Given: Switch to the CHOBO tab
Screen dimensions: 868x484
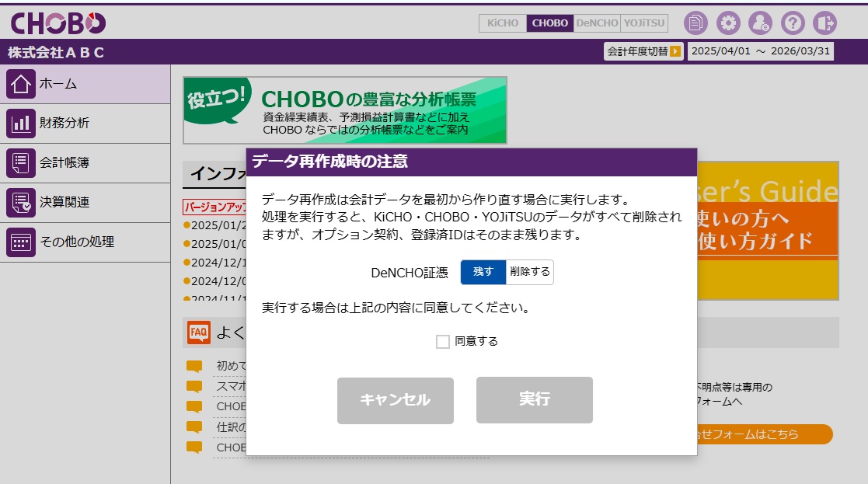Looking at the screenshot, I should (549, 23).
